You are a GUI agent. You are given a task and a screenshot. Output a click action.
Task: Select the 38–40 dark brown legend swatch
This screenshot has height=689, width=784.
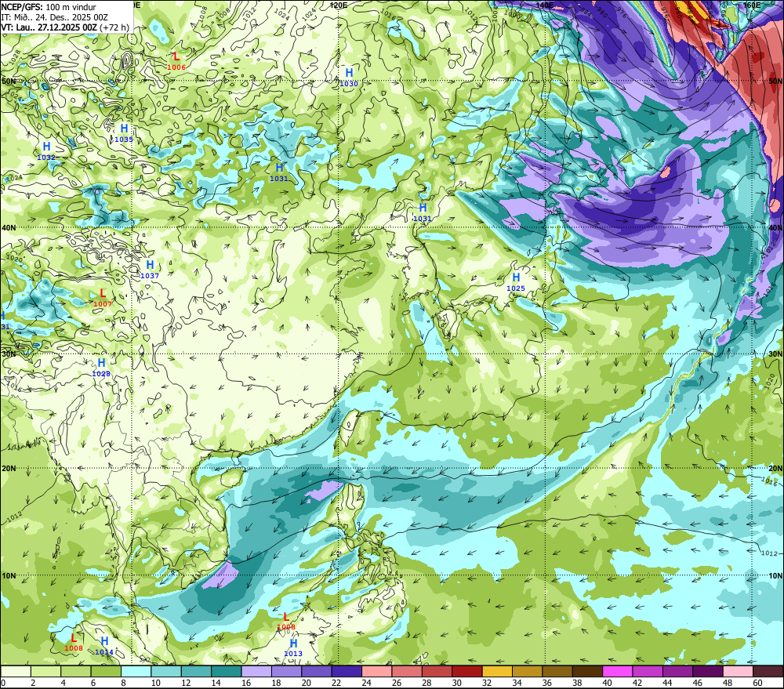(588, 671)
